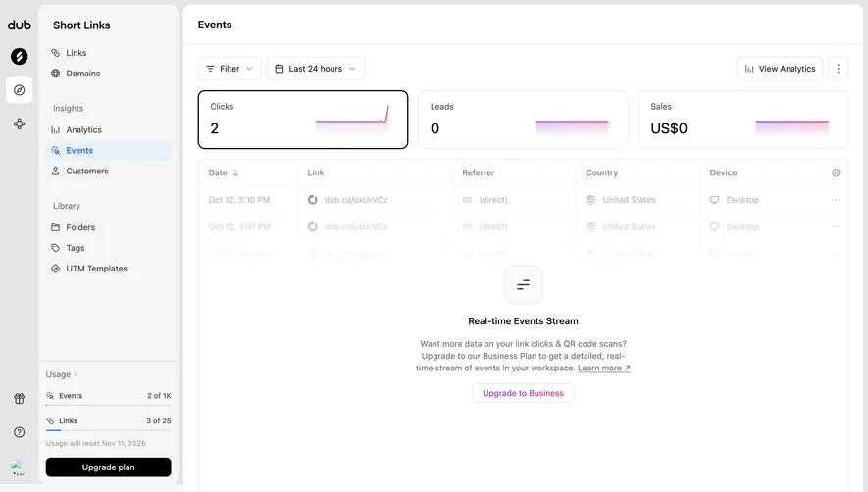868x492 pixels.
Task: Open row menu for 3:10 PM event
Action: pyautogui.click(x=836, y=200)
